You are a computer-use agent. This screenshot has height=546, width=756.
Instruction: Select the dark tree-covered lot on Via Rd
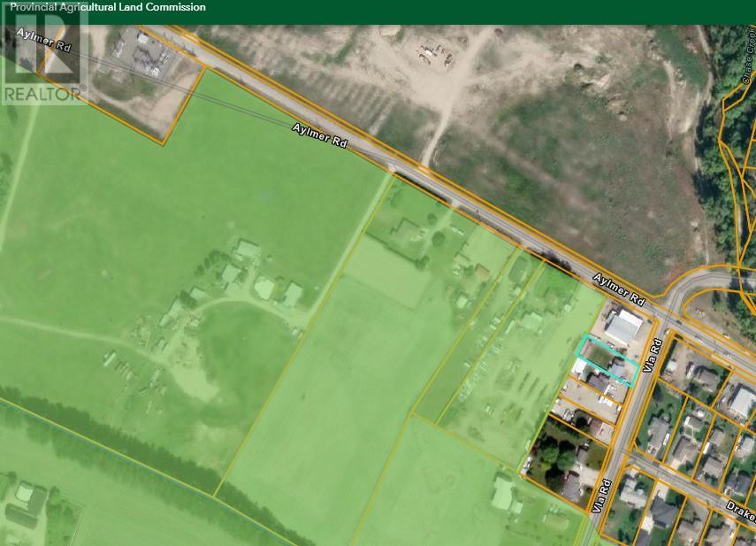click(x=564, y=456)
